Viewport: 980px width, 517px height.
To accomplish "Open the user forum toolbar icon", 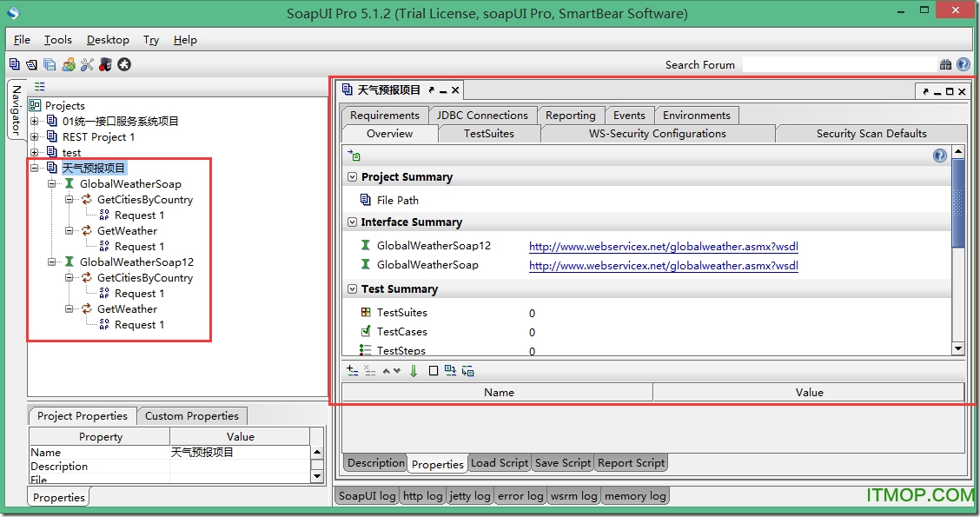I will [69, 64].
